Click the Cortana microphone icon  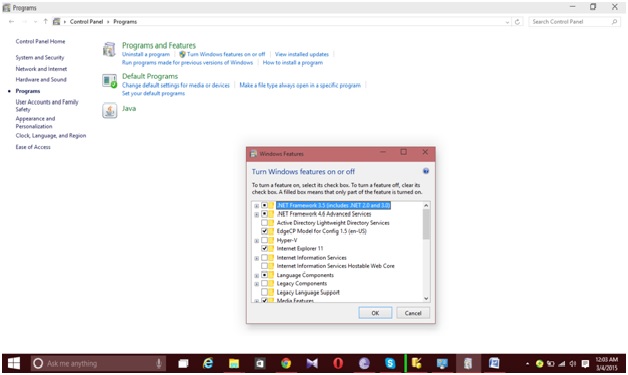click(159, 363)
